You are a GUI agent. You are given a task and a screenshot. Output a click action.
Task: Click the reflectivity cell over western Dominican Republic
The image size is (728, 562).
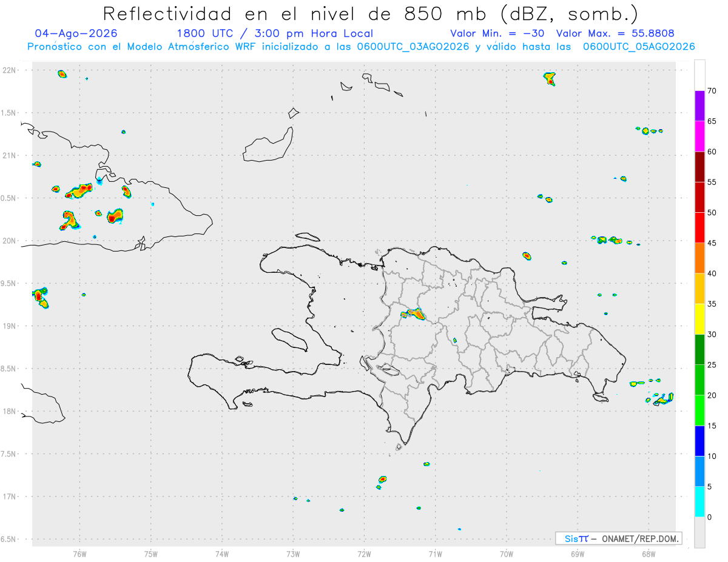pos(414,314)
